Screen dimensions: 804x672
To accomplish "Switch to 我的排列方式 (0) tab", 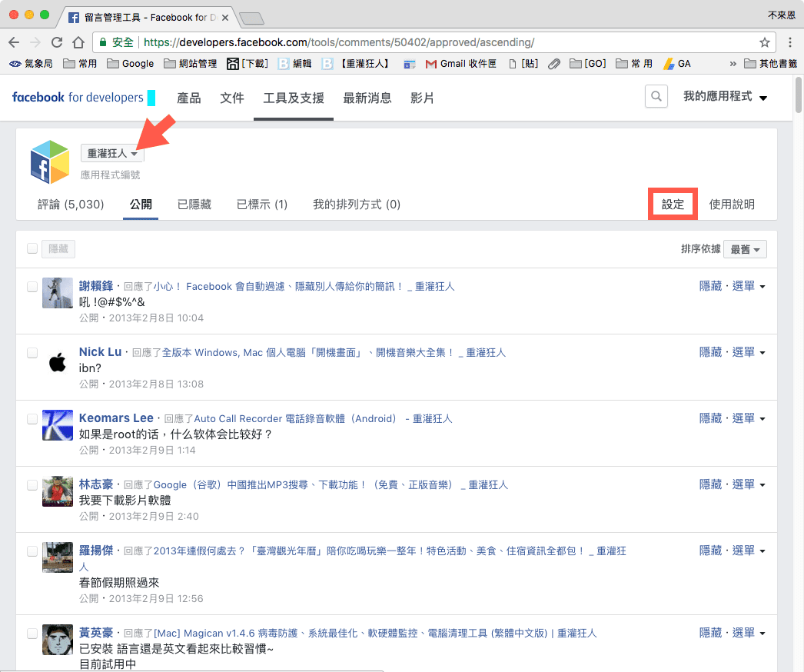I will click(357, 205).
